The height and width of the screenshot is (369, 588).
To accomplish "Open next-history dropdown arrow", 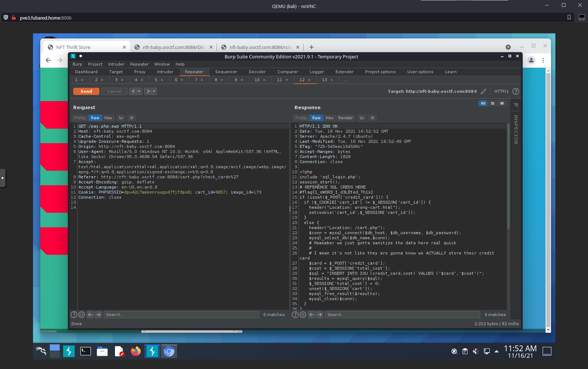I will pyautogui.click(x=154, y=91).
